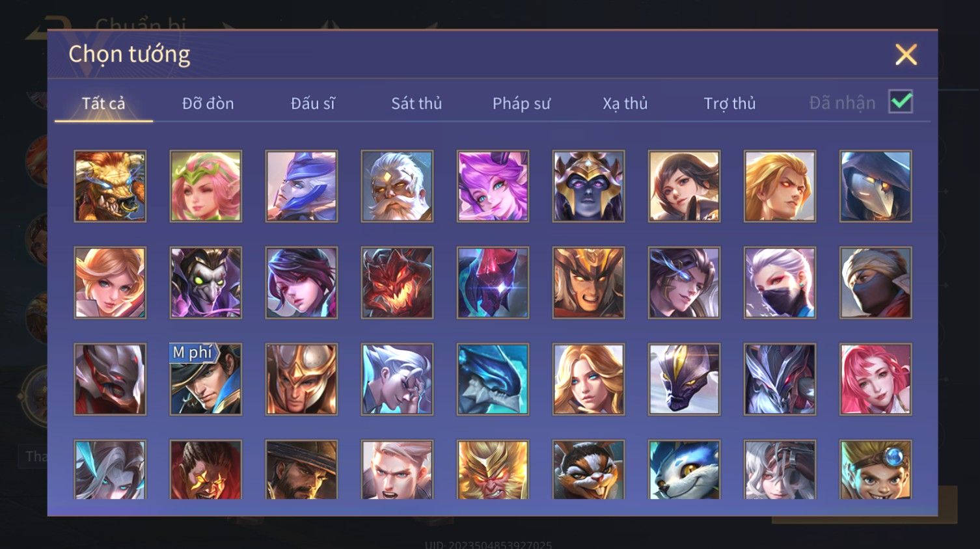Screen dimensions: 980x549
Task: Switch to the 'Đấu sĩ' tab
Action: point(312,103)
